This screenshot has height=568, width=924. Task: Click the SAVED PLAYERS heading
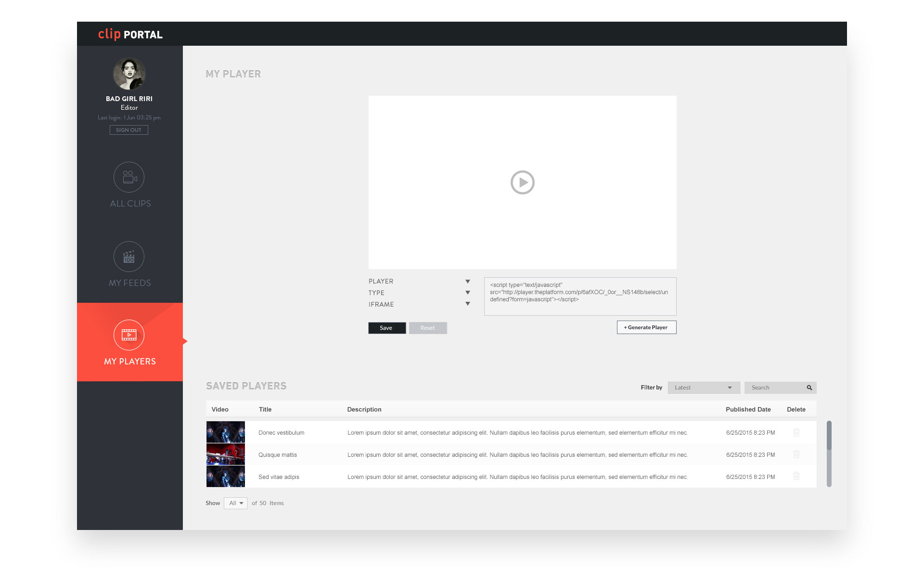pos(246,386)
